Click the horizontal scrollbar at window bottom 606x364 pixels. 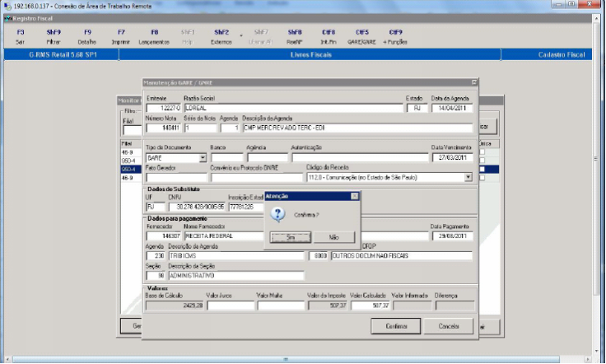286,359
